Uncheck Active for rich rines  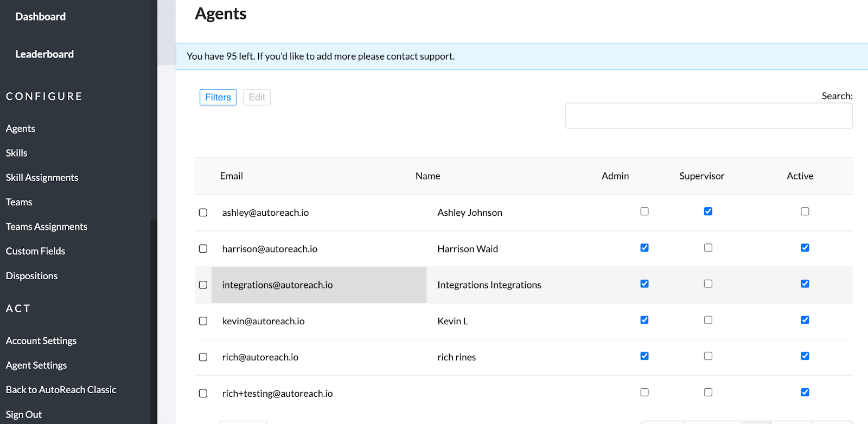[x=805, y=356]
